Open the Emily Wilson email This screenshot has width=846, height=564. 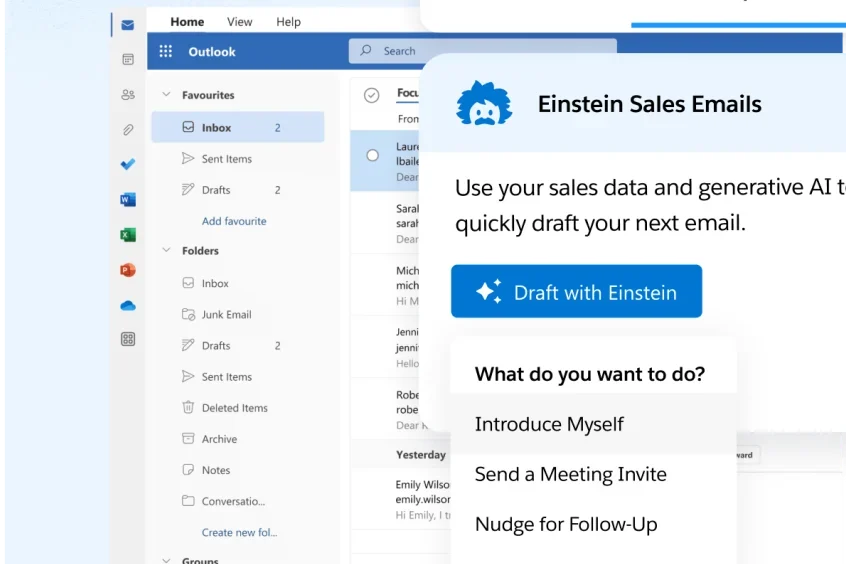pyautogui.click(x=401, y=500)
